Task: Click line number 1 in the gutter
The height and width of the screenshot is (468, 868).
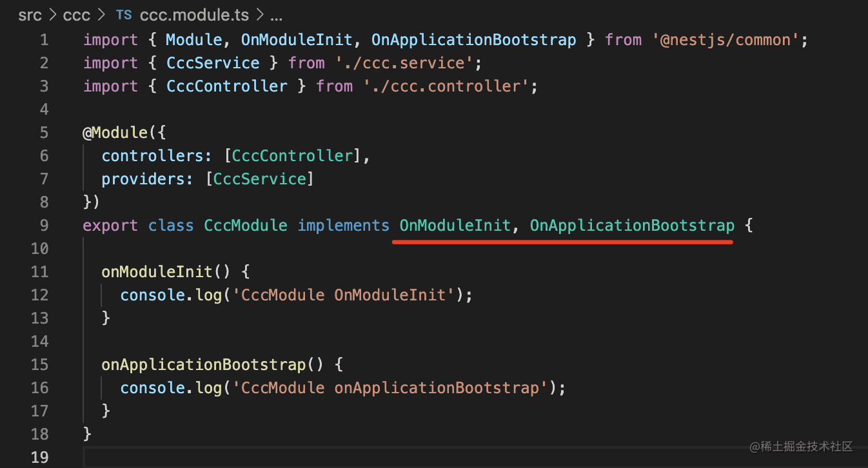Action: pyautogui.click(x=44, y=40)
